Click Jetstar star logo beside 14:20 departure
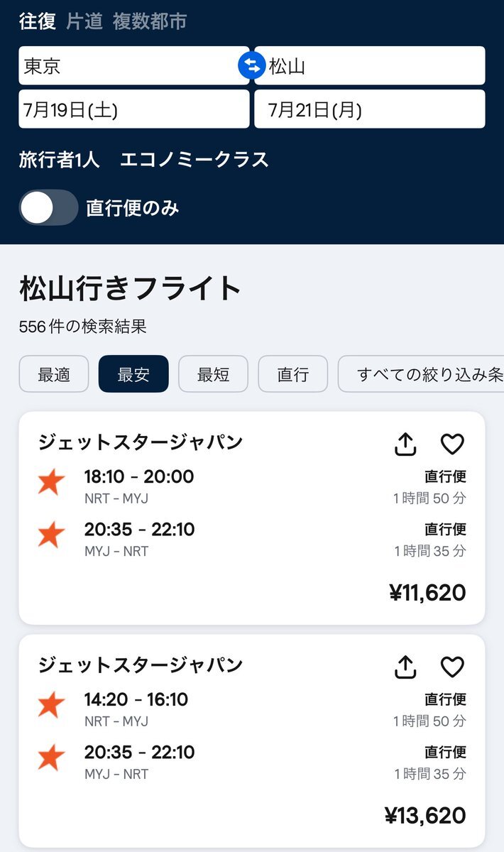The width and height of the screenshot is (504, 852). [x=51, y=706]
